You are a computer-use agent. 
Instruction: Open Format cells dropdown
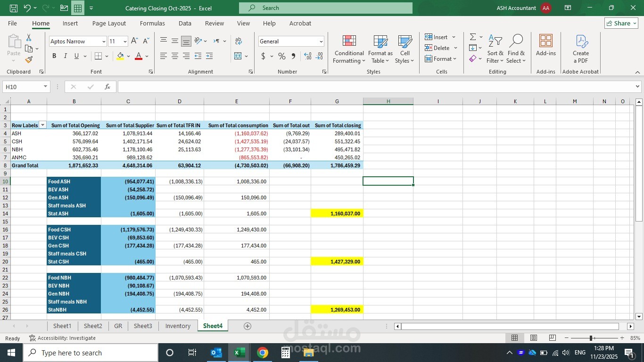tap(441, 59)
